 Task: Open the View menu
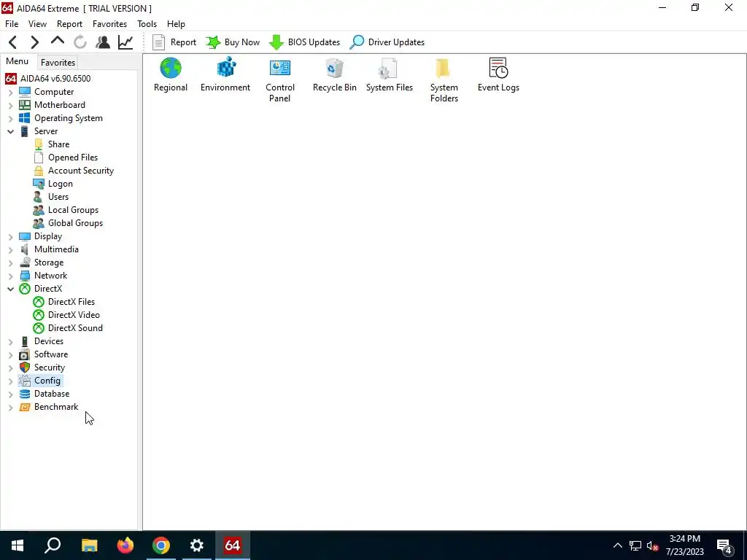(x=38, y=24)
